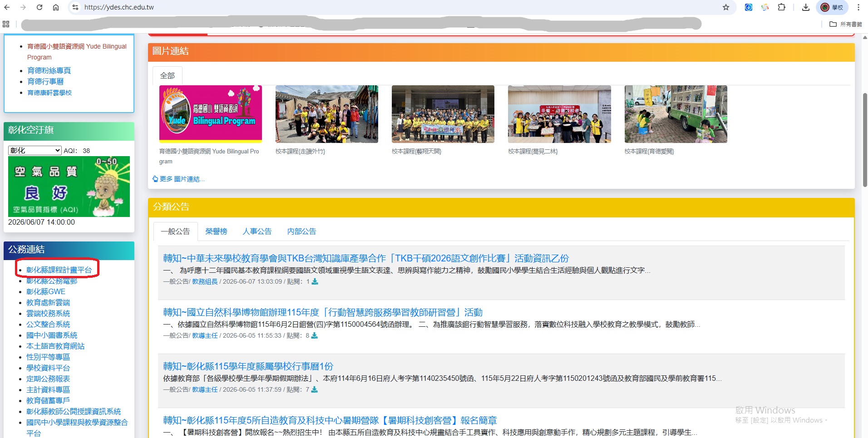868x438 pixels.
Task: Open the 雲端校務系統 link
Action: (48, 314)
